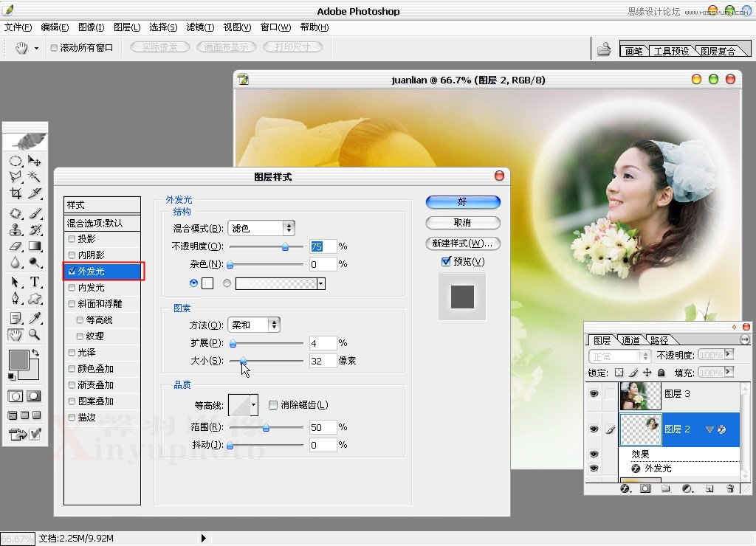Open 等高线 (Contour) picker arrow

coord(254,405)
